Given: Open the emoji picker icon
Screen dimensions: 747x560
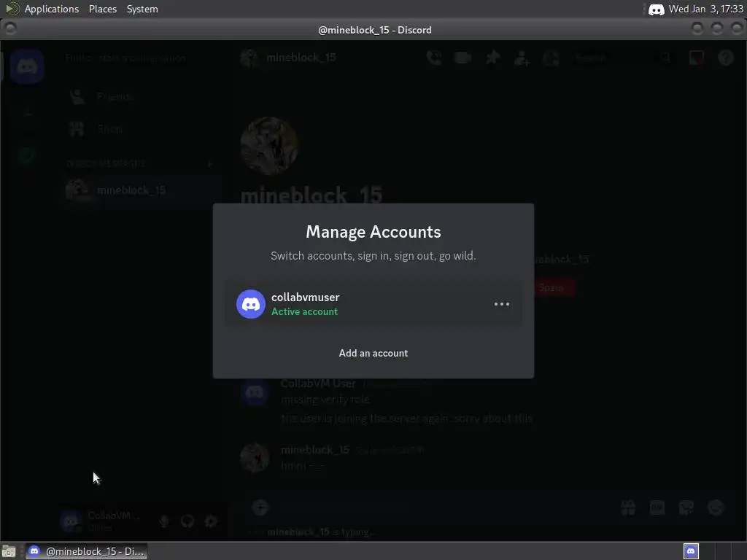Looking at the screenshot, I should pos(715,507).
